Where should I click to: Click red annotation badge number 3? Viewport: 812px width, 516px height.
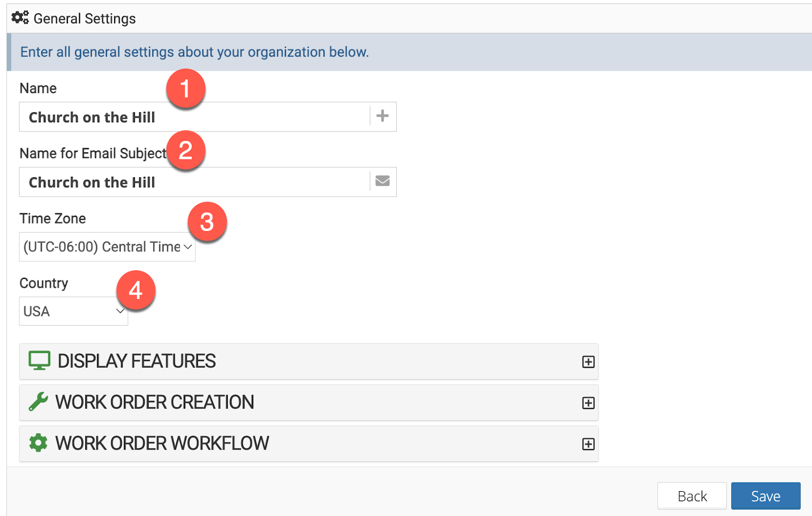pyautogui.click(x=207, y=222)
